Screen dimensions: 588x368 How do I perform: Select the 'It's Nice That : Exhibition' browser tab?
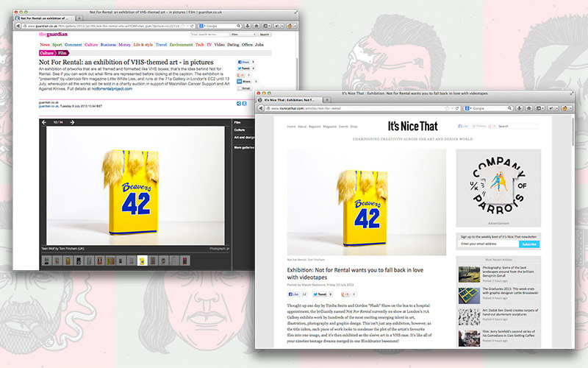point(290,100)
